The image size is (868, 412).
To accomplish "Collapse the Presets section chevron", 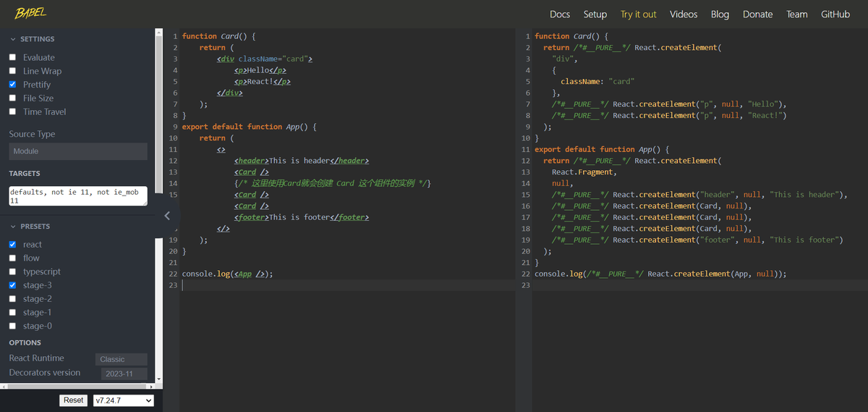I will (x=13, y=227).
